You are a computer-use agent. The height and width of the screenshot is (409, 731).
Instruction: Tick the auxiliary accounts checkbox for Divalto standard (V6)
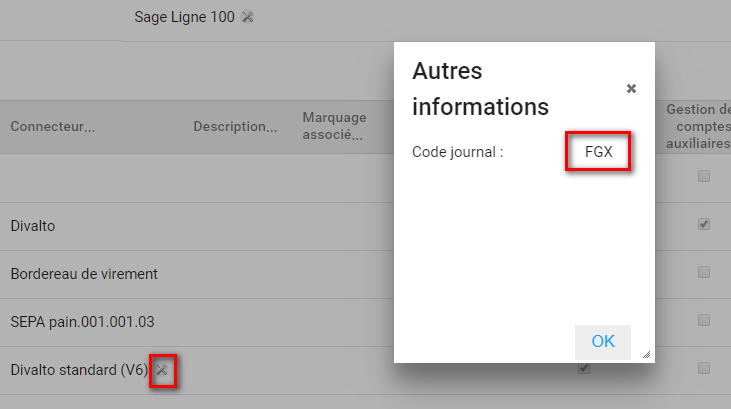pos(704,368)
